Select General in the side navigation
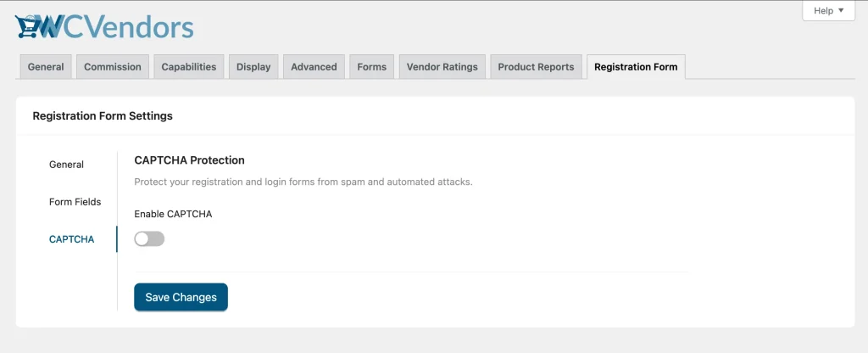Image resolution: width=868 pixels, height=353 pixels. coord(66,165)
